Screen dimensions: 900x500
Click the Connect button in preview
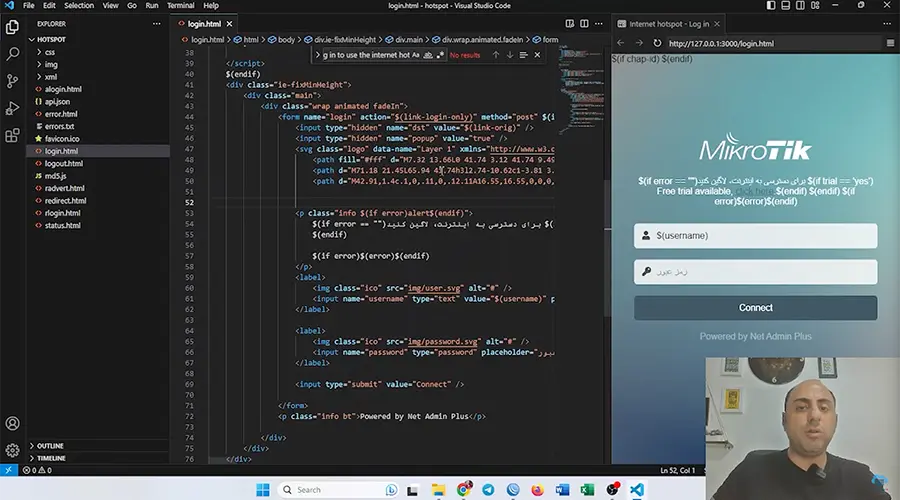755,308
